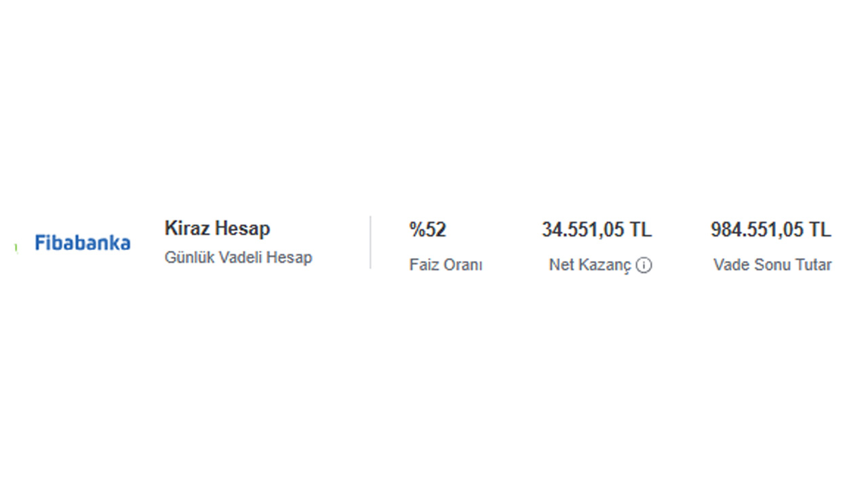This screenshot has width=868, height=488.
Task: Click the Fibabanka logo
Action: [x=83, y=243]
